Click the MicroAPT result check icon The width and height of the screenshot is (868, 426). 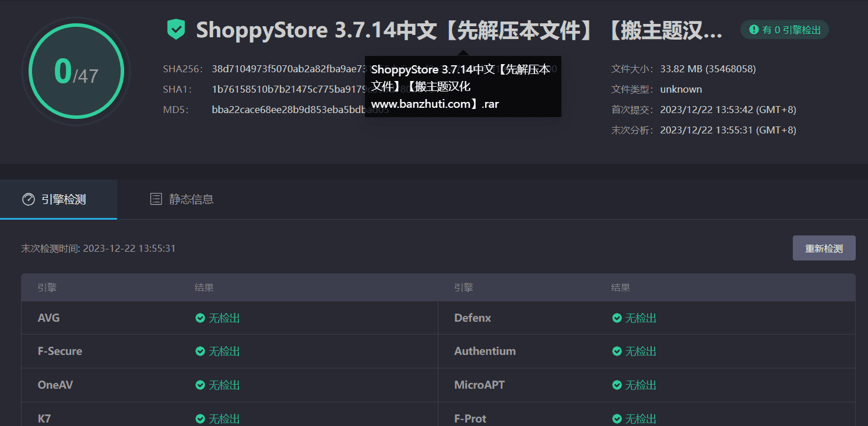point(617,385)
